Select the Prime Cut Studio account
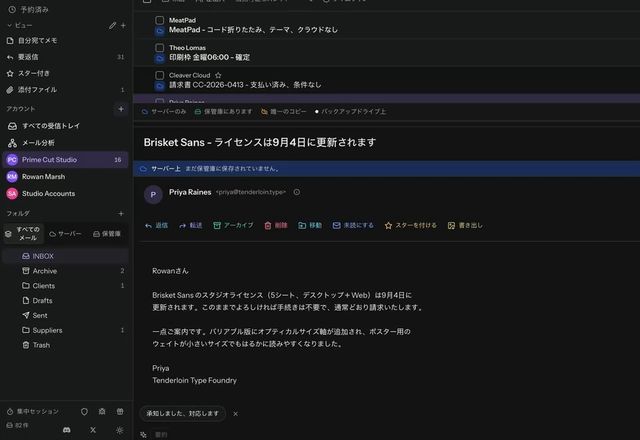The width and height of the screenshot is (640, 440). pos(65,160)
